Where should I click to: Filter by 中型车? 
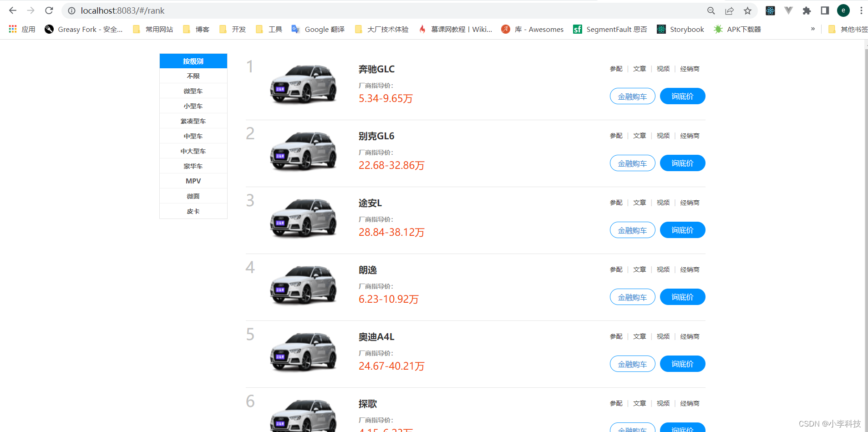coord(193,136)
